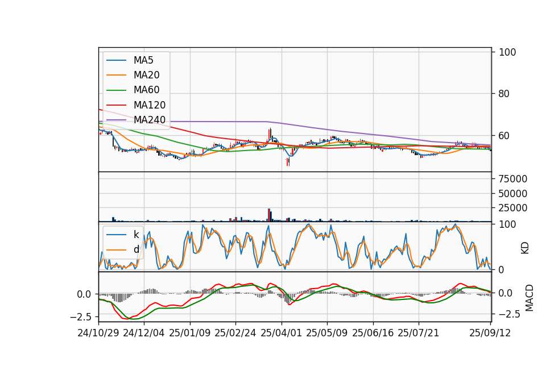Viewport: 546px width, 392px height.
Task: Click the purple MA240 legend line swatch
Action: (x=116, y=120)
